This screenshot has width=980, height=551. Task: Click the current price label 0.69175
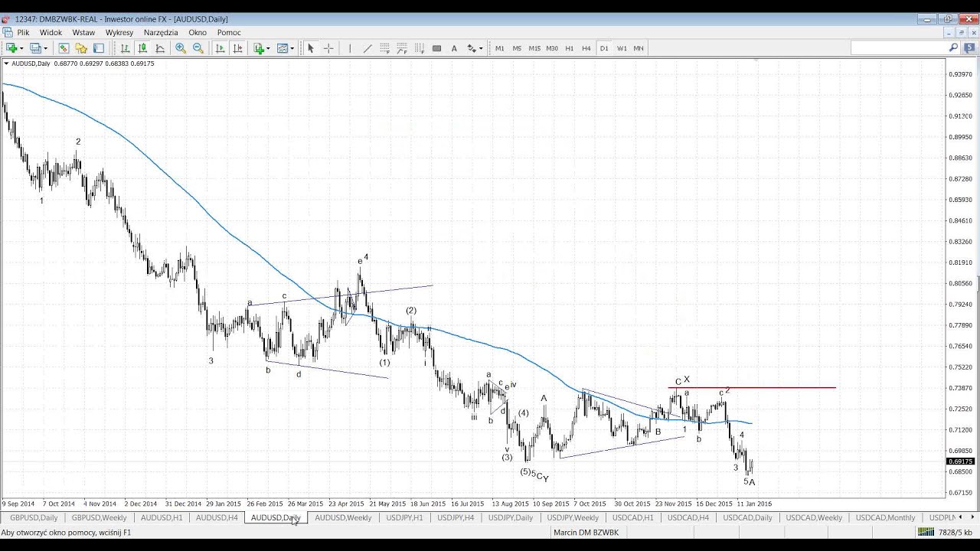(960, 461)
